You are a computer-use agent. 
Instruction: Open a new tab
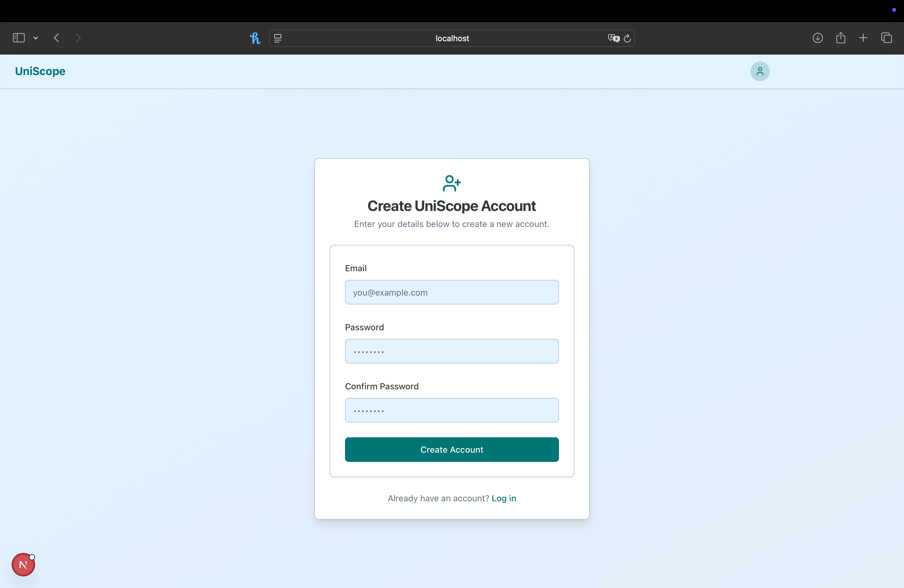pos(863,38)
